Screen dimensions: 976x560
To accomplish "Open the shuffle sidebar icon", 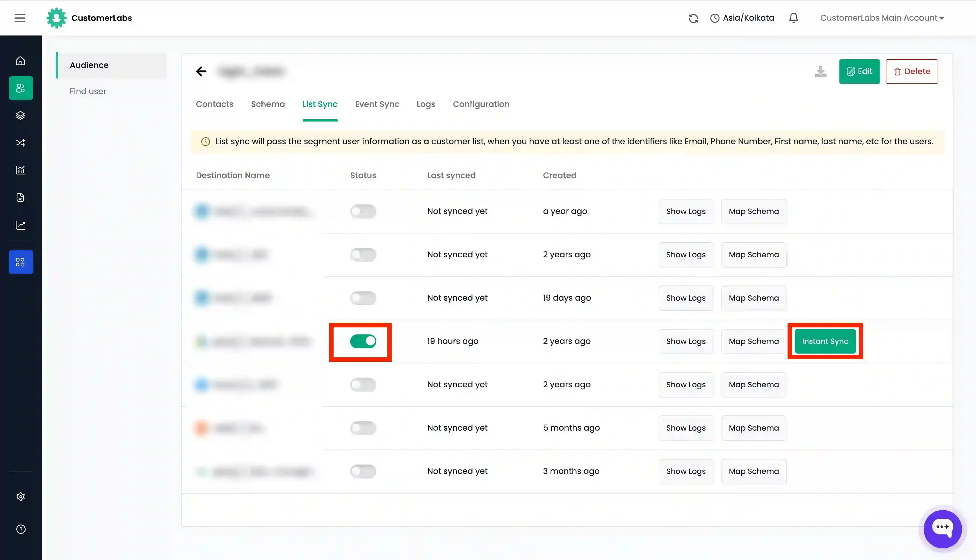I will [20, 143].
